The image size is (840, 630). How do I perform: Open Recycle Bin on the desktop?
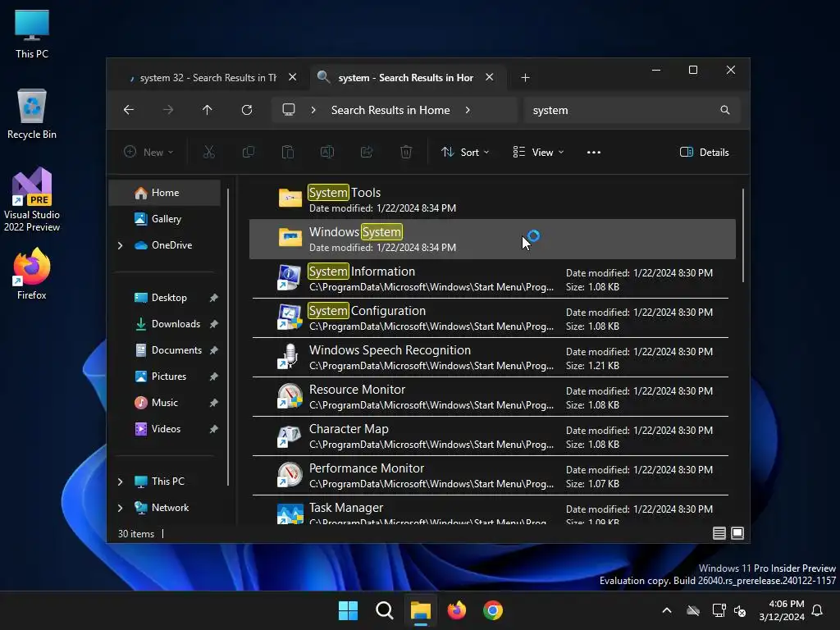click(x=32, y=114)
